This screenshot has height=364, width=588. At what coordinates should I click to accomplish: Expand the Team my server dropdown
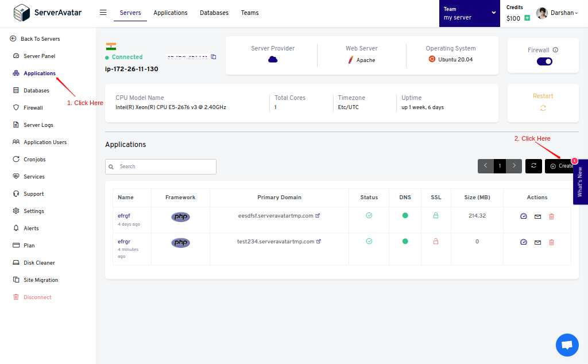click(x=470, y=14)
